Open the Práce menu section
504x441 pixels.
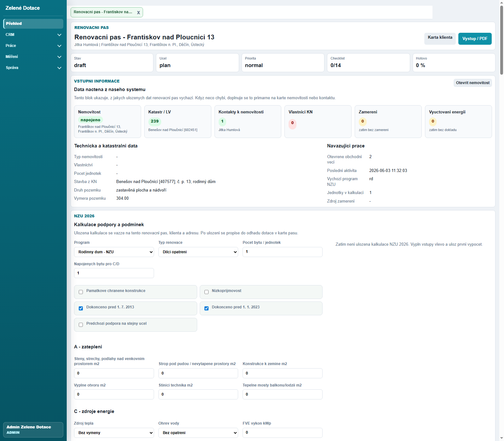point(33,46)
